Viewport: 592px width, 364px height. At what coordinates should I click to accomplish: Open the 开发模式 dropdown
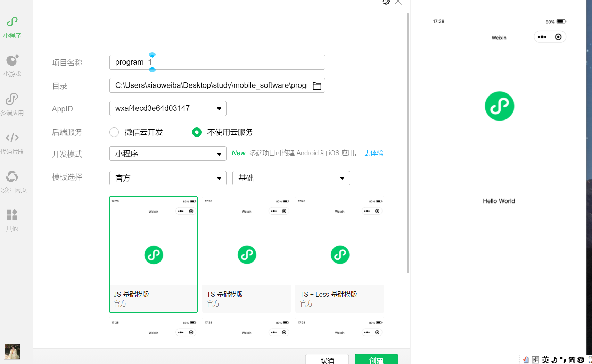tap(168, 154)
